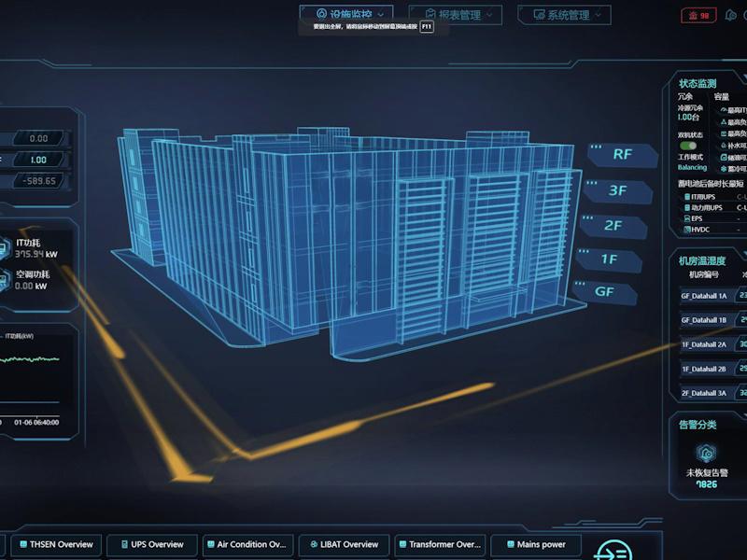Click the 01-06 06:40:00 chart timestamp

click(36, 423)
